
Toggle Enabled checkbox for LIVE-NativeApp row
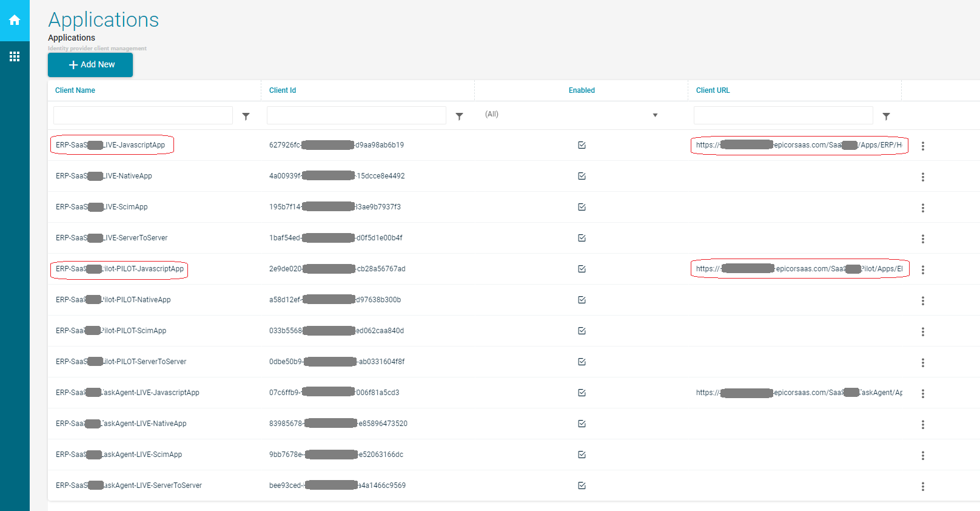coord(582,176)
